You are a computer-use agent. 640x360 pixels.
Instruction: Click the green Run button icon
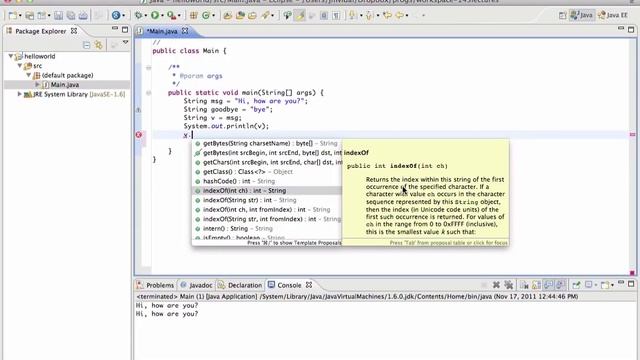pos(155,16)
